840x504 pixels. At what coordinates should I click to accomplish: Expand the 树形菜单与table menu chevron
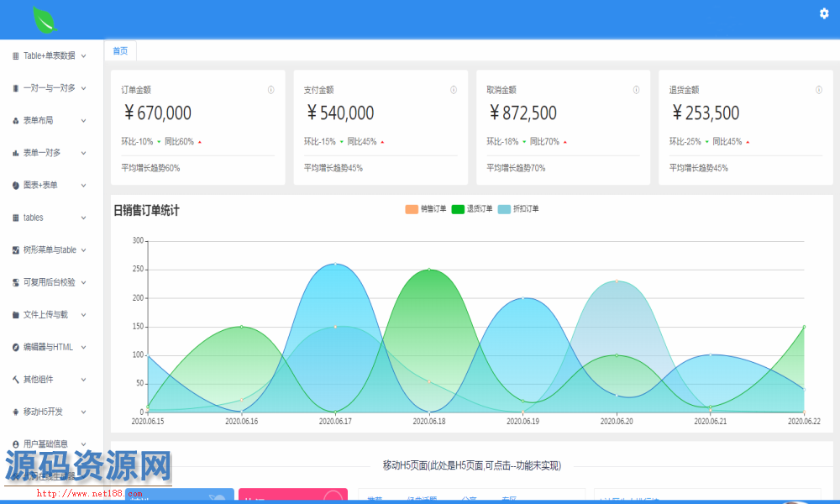click(83, 250)
